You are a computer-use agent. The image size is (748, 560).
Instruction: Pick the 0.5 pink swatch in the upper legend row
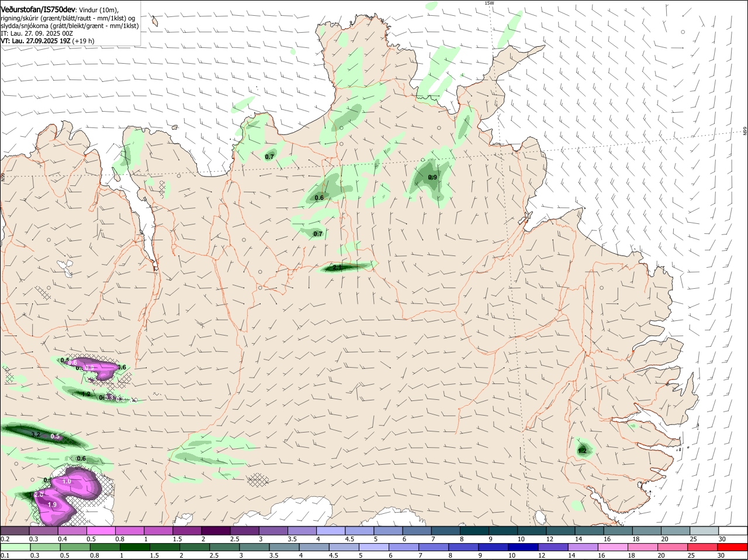tap(101, 530)
